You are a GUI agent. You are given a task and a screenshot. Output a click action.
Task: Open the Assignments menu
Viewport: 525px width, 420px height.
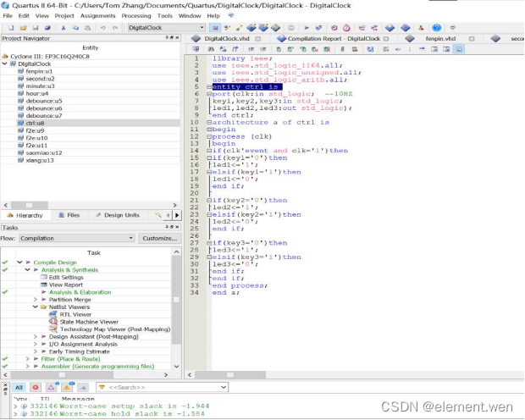click(97, 16)
